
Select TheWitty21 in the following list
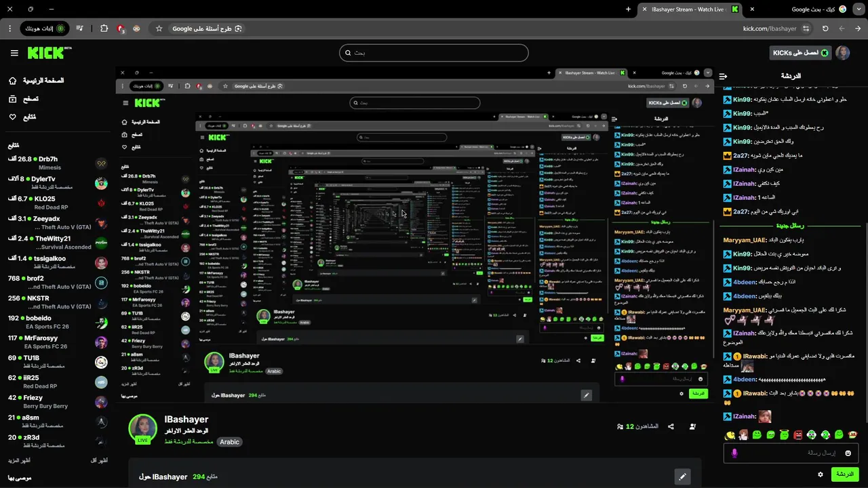(x=58, y=243)
